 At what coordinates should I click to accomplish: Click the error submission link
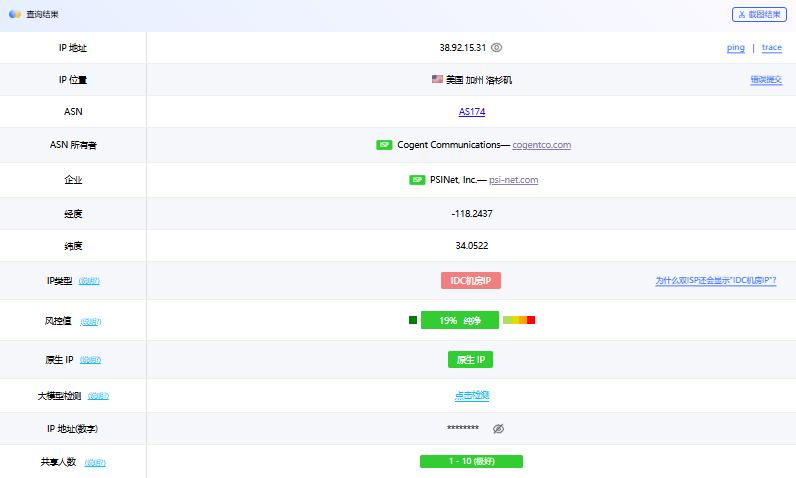[766, 79]
